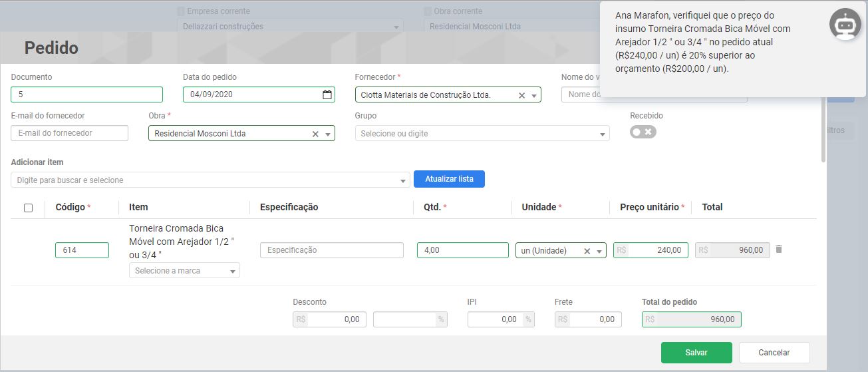Viewport: 868px width, 372px height.
Task: Clear the selected Fornecedor value
Action: tap(521, 95)
